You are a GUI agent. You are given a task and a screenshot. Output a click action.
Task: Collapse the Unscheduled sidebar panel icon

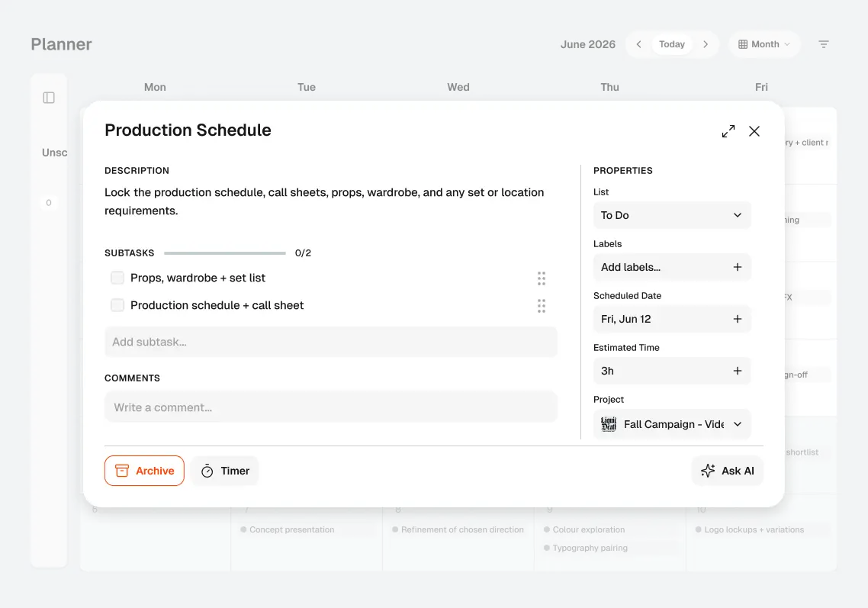(49, 97)
